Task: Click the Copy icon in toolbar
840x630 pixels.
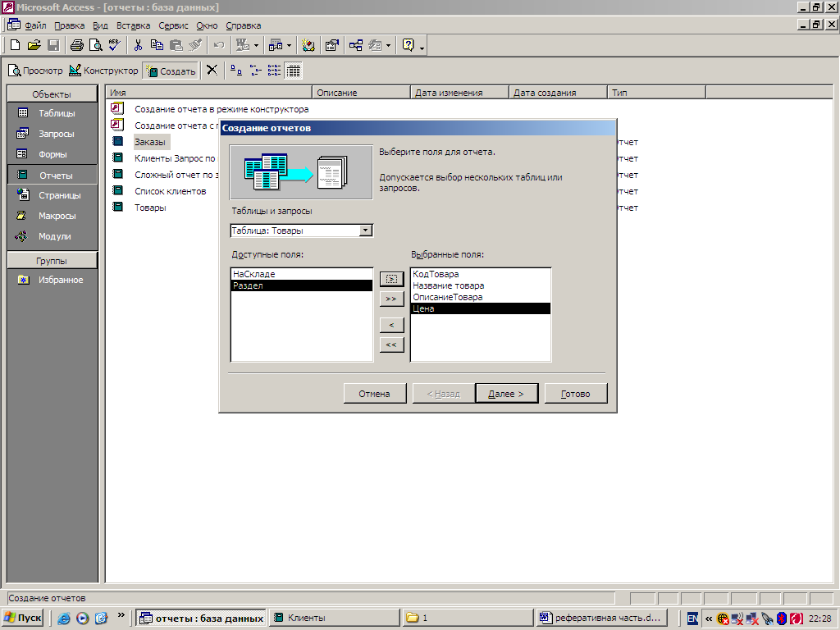Action: 157,46
